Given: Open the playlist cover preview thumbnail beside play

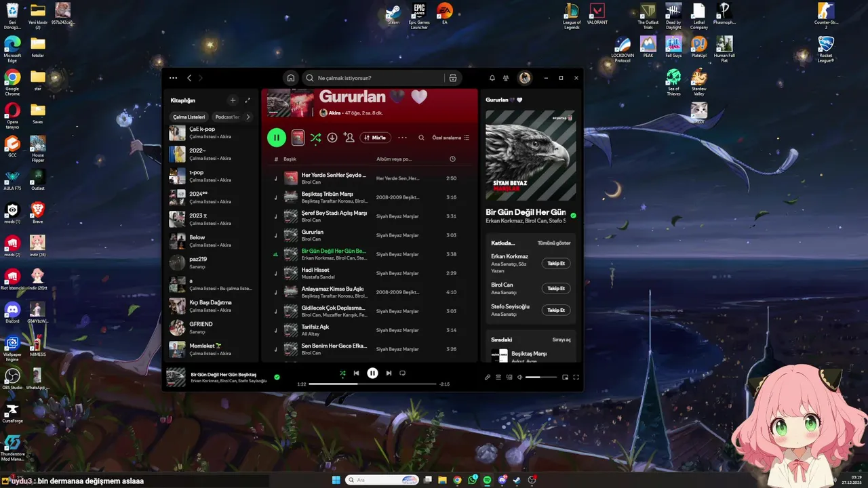Looking at the screenshot, I should click(298, 138).
